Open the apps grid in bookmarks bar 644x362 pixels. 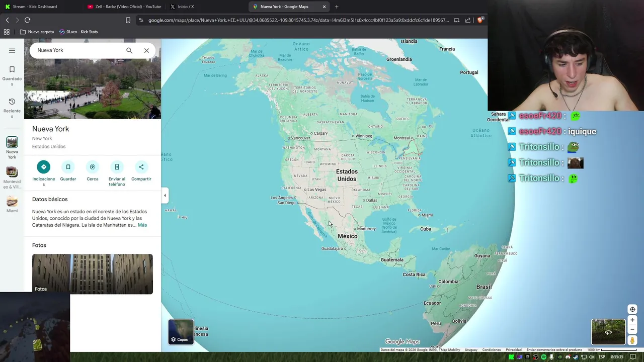click(7, 32)
